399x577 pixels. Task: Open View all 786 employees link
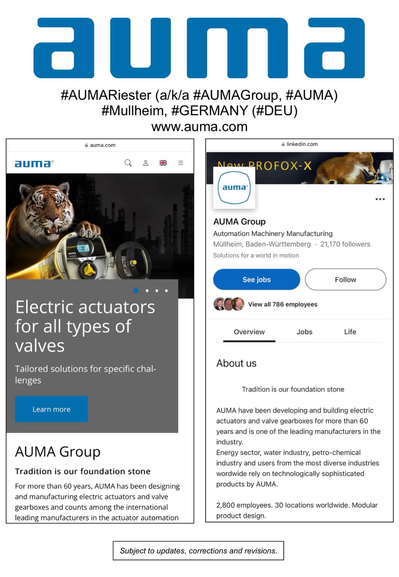(x=283, y=304)
